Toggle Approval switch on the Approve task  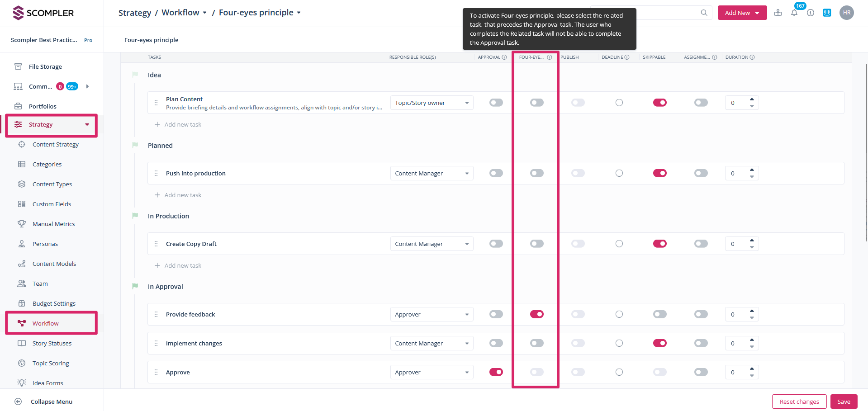[496, 372]
